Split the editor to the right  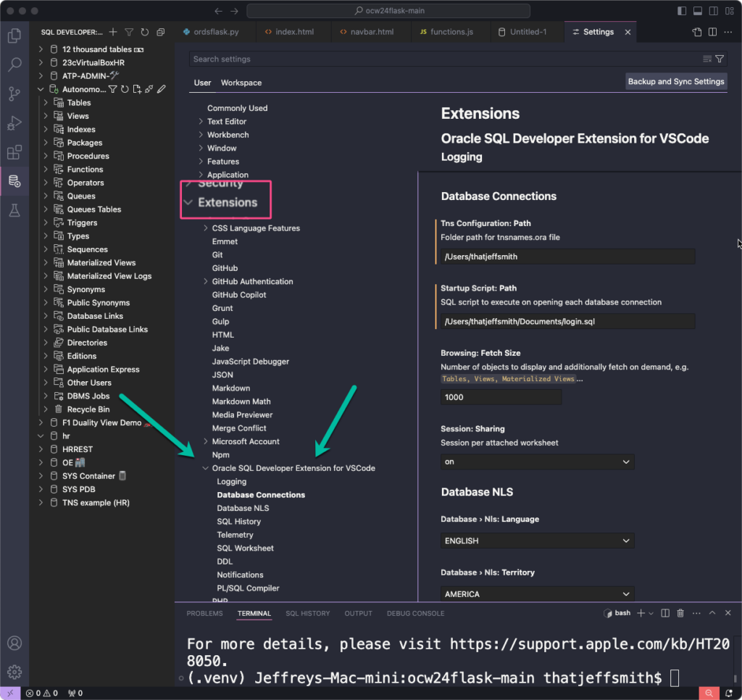click(x=713, y=32)
